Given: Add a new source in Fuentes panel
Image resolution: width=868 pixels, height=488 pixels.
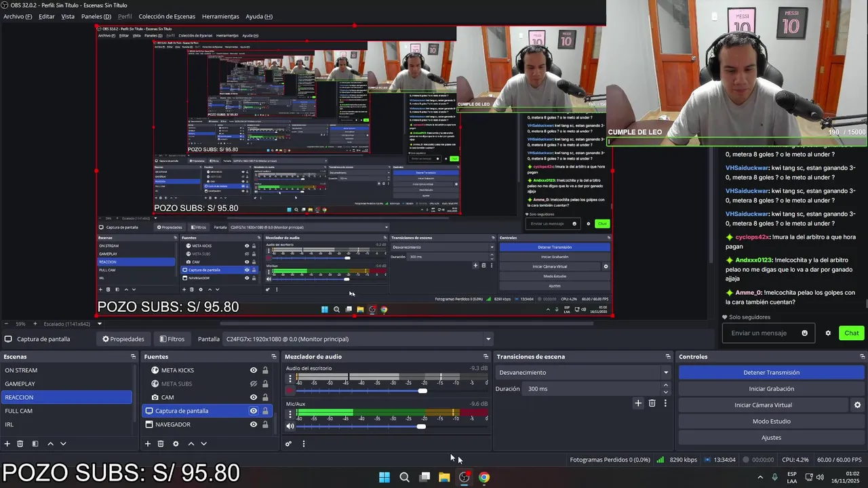Looking at the screenshot, I should (x=148, y=444).
